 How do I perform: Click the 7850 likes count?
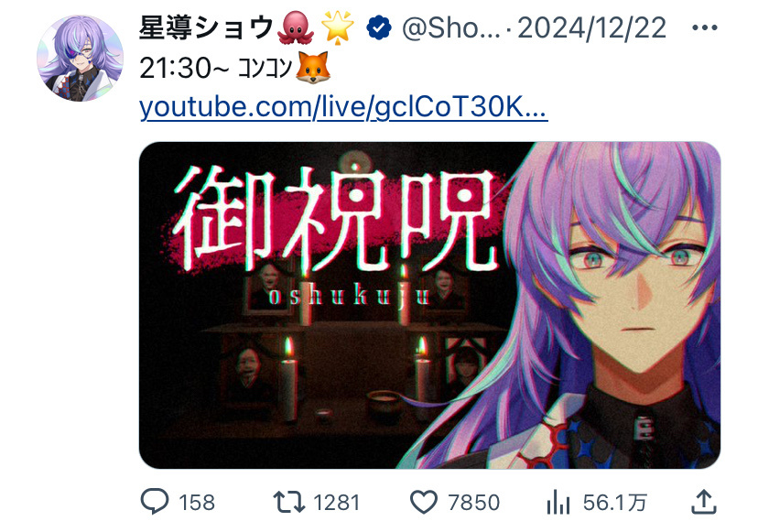[x=474, y=503]
